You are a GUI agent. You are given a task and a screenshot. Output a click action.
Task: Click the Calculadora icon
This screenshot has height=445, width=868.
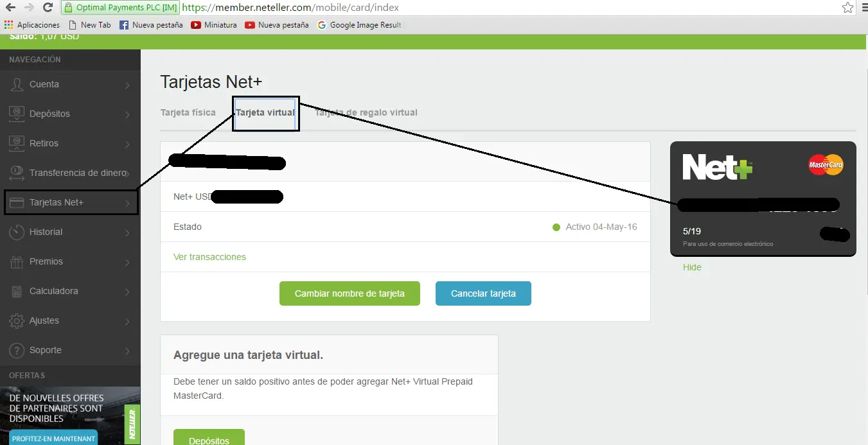point(17,291)
